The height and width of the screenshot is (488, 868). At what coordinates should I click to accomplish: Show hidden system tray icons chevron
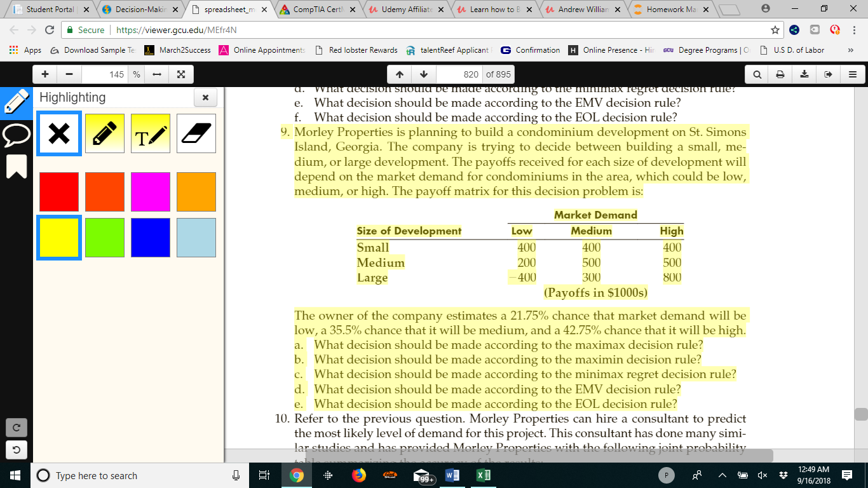coord(723,475)
